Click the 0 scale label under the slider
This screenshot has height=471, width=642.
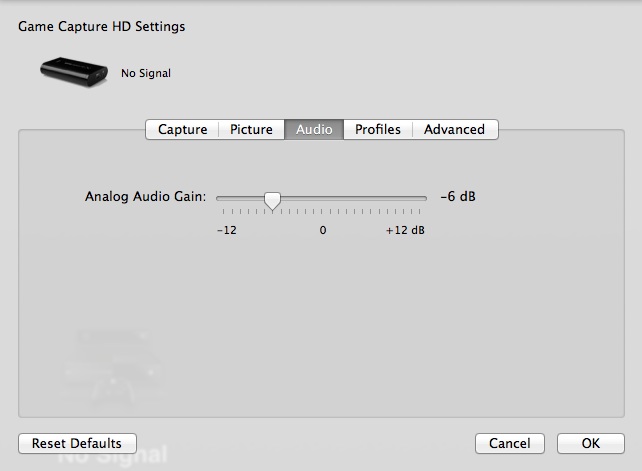323,230
